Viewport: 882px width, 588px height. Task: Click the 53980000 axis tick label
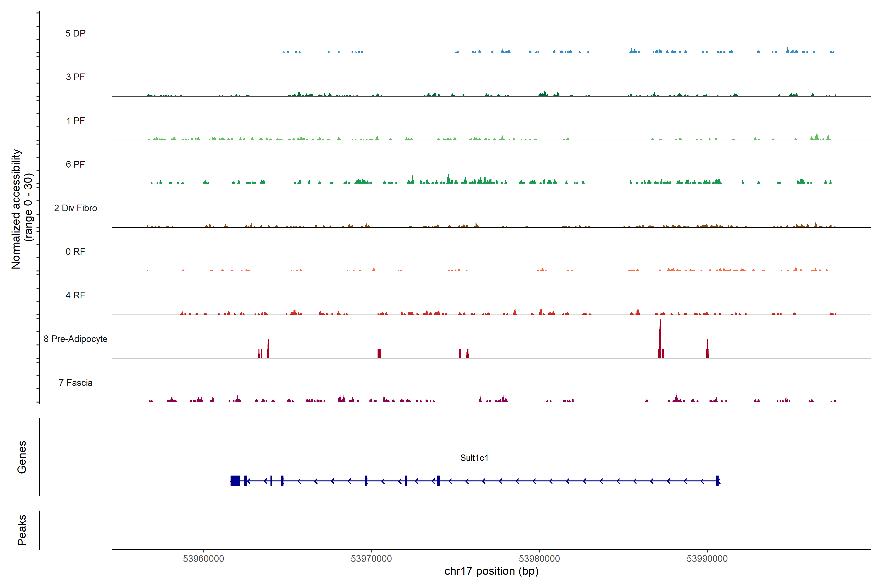539,558
